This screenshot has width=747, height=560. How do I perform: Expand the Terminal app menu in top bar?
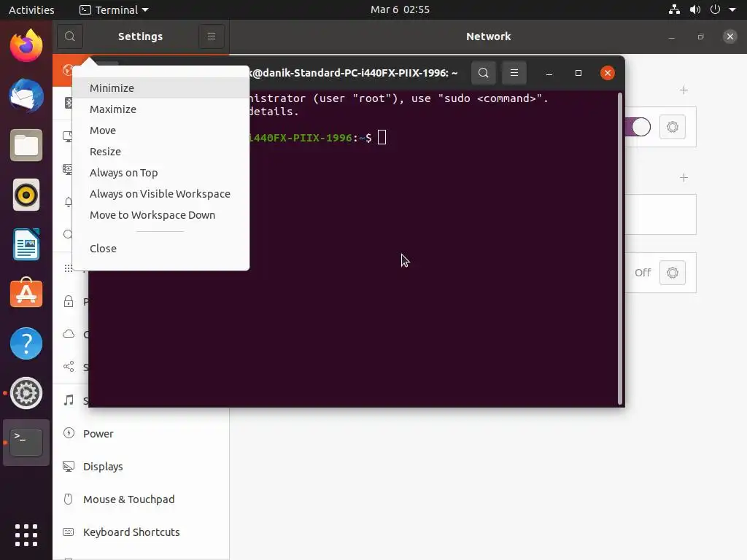coord(115,9)
